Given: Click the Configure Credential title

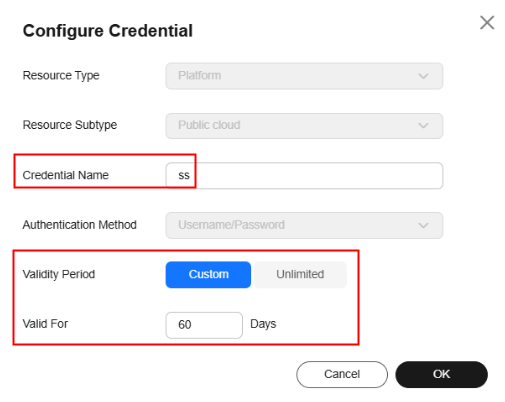Looking at the screenshot, I should (108, 31).
